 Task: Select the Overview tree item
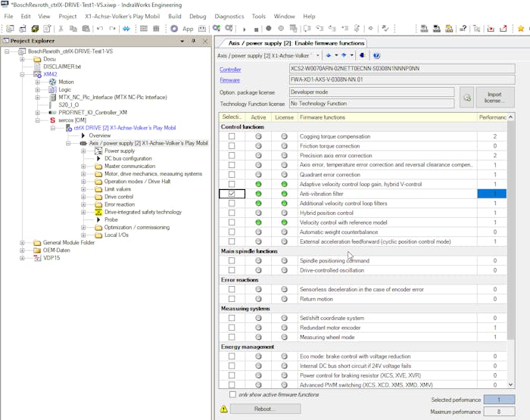tap(100, 135)
